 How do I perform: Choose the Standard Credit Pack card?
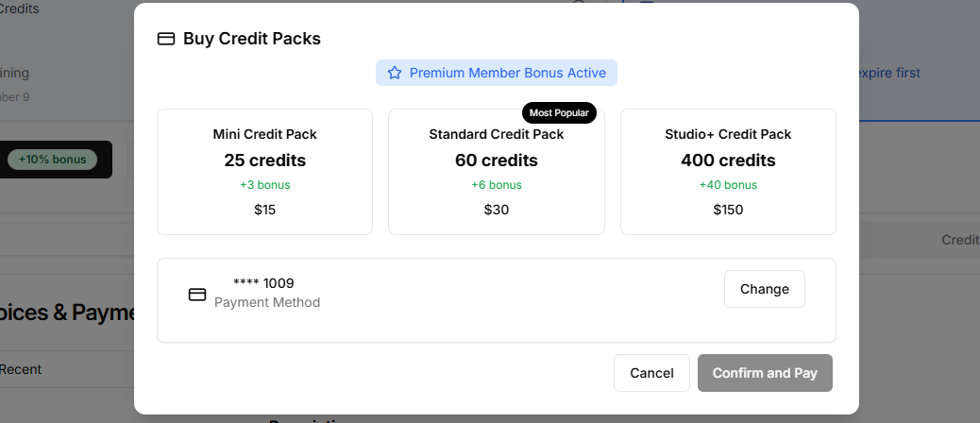point(496,172)
